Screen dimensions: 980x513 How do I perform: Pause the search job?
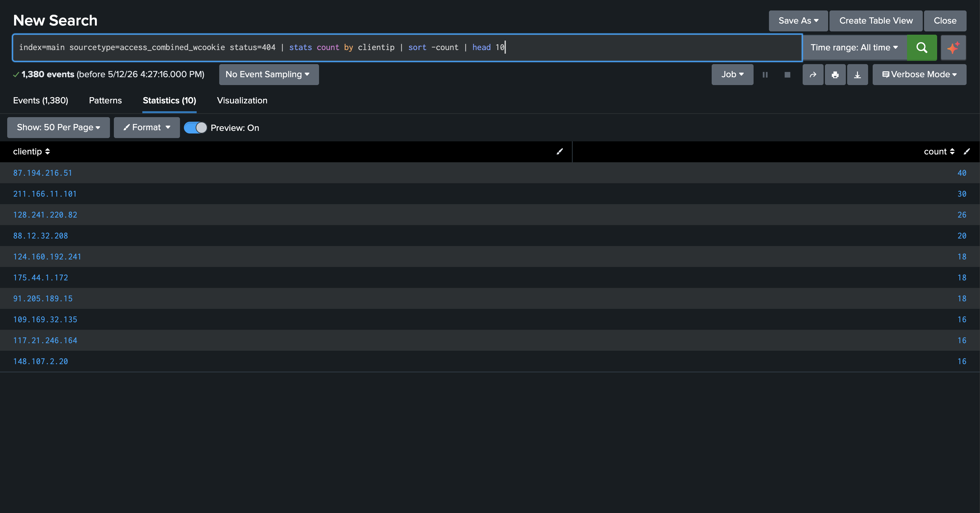point(765,75)
